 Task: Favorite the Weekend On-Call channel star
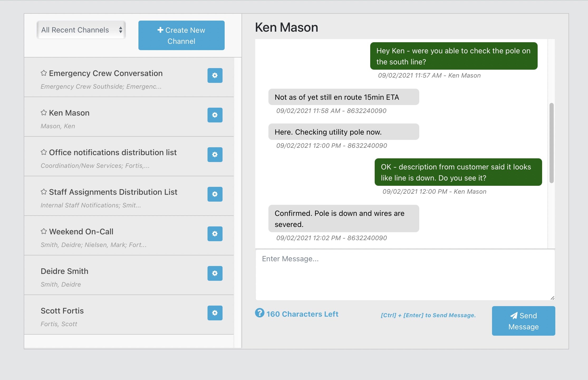click(44, 231)
